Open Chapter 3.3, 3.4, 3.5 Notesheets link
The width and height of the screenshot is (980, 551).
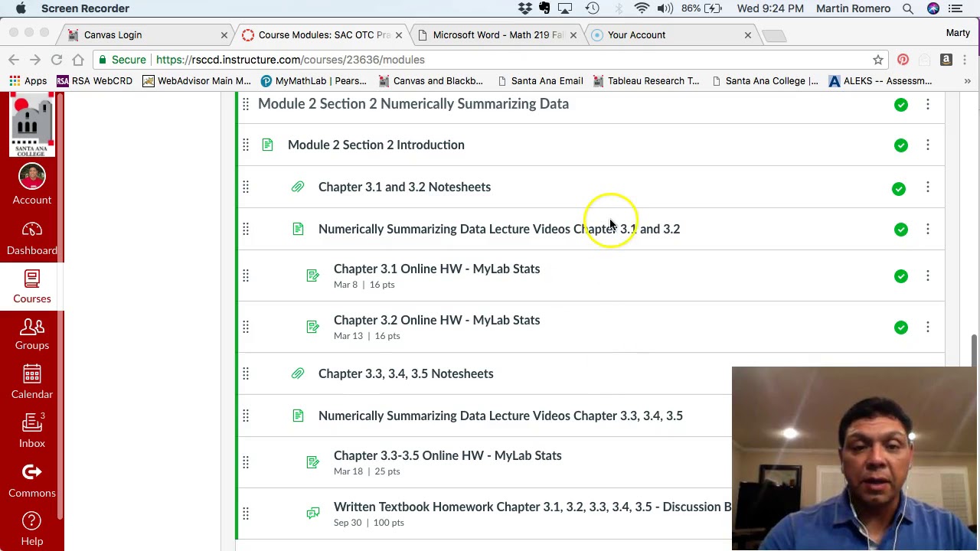(406, 373)
